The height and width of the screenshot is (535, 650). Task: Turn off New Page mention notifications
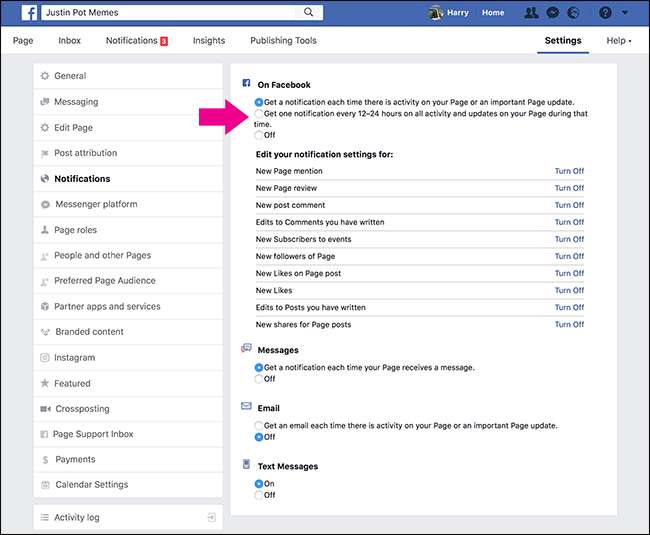pos(569,171)
